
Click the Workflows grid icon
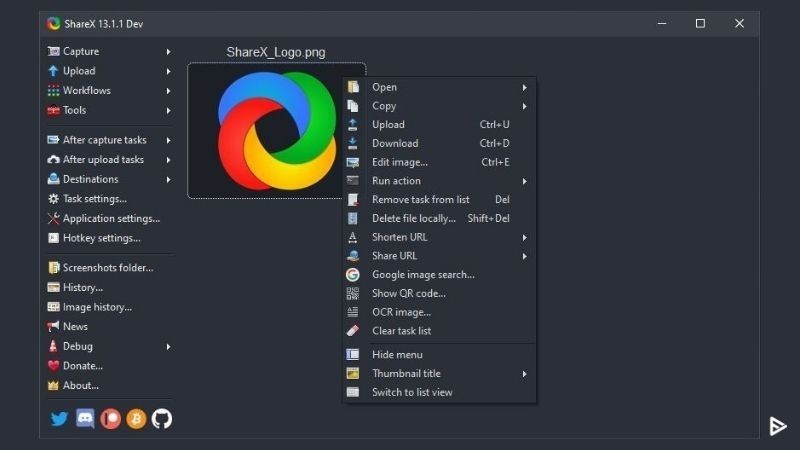(53, 91)
